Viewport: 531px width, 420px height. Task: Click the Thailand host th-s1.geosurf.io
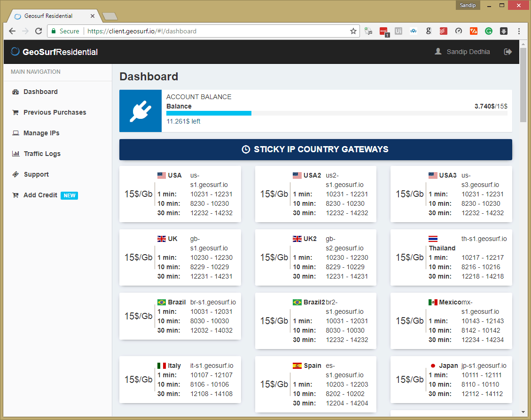(x=484, y=239)
